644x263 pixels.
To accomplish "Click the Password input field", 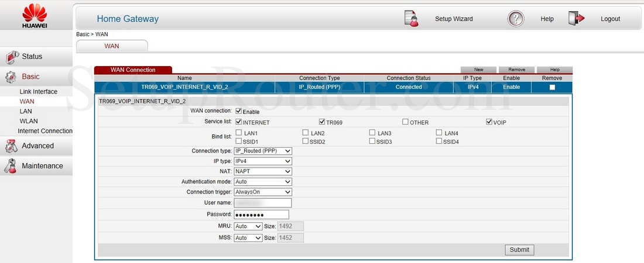I will pos(262,214).
